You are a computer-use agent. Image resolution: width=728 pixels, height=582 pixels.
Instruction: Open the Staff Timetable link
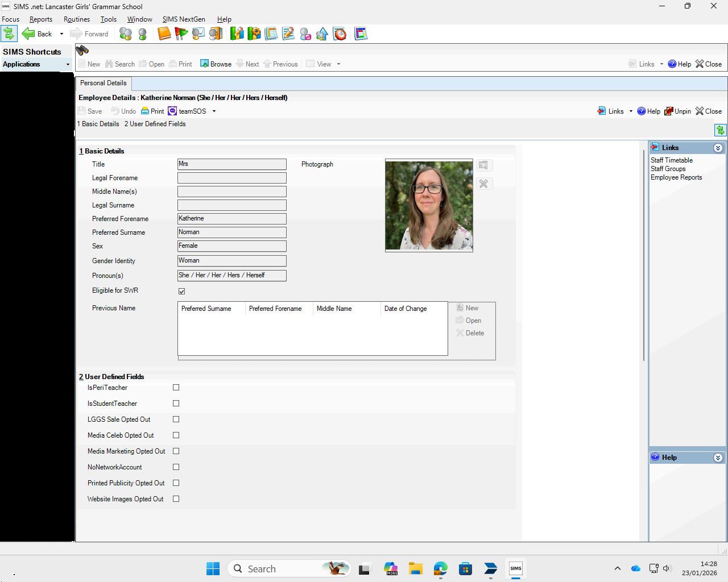click(672, 160)
